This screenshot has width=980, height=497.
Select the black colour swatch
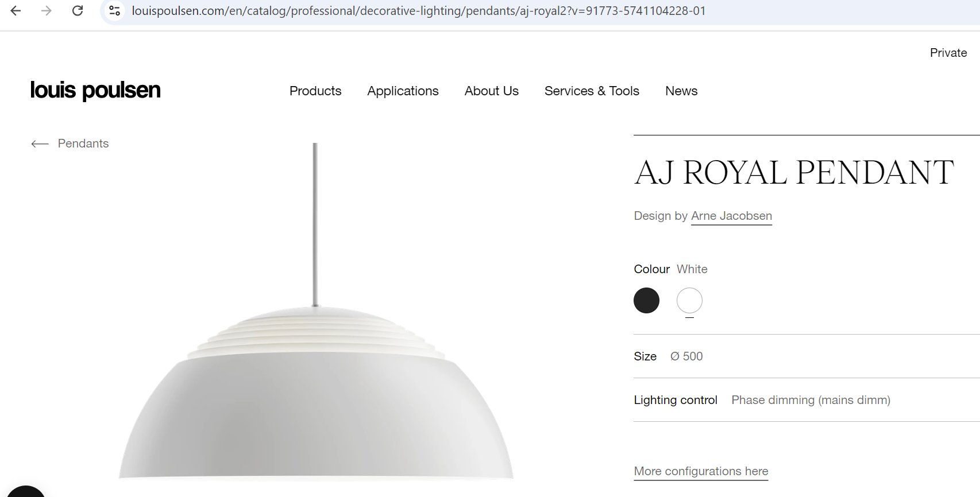tap(646, 300)
